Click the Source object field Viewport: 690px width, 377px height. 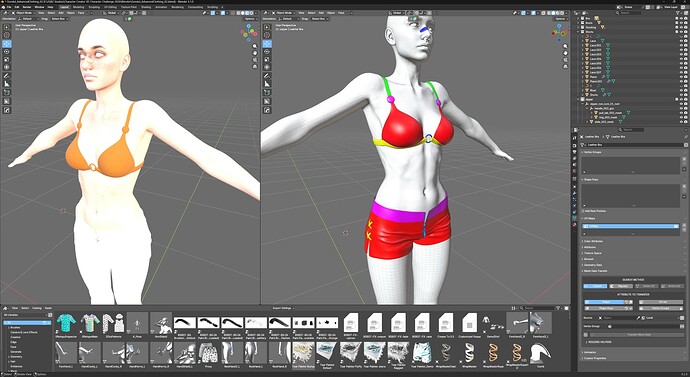[x=617, y=318]
